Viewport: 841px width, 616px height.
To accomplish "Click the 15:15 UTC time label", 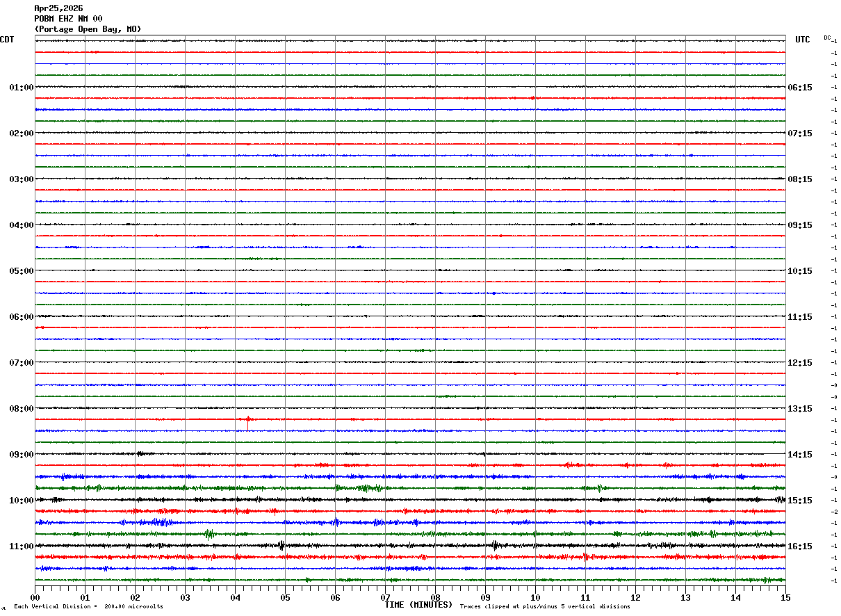I will [800, 501].
